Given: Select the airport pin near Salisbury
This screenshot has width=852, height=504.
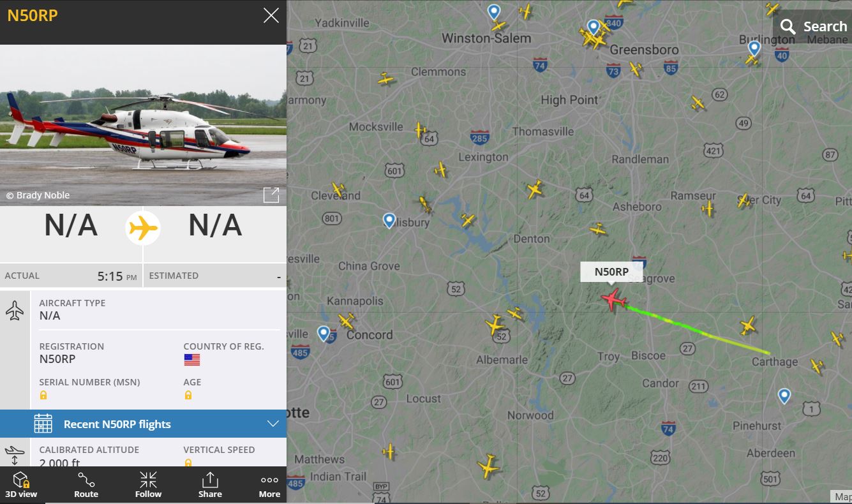Looking at the screenshot, I should click(x=389, y=220).
